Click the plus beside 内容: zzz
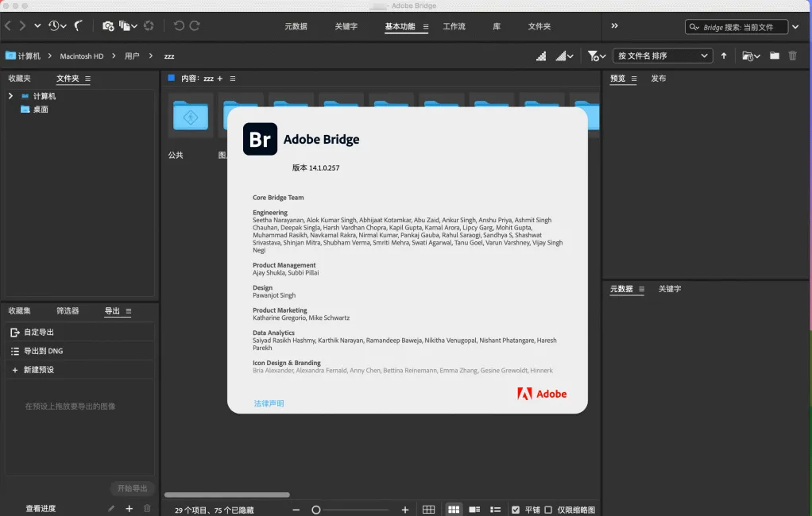812x516 pixels. coord(219,79)
